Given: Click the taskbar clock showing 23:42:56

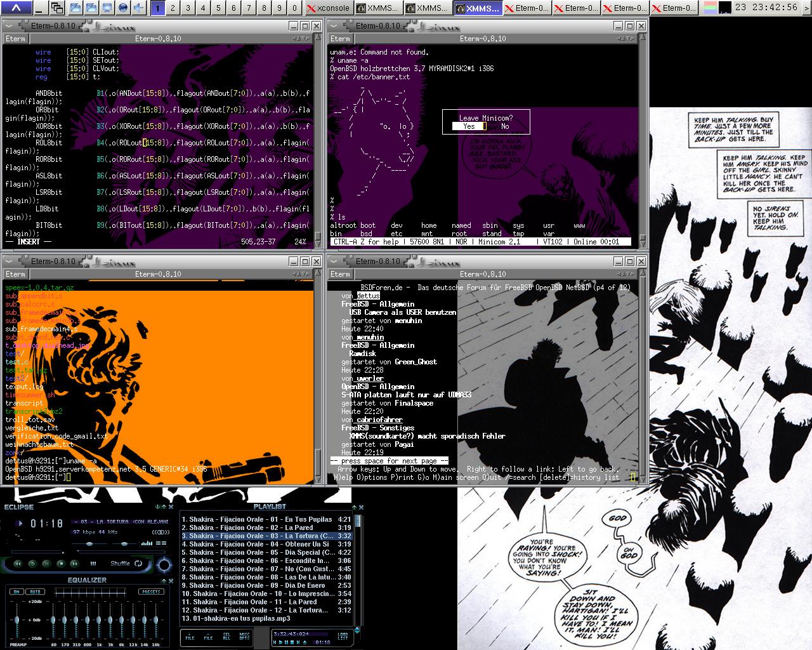Looking at the screenshot, I should pyautogui.click(x=766, y=8).
